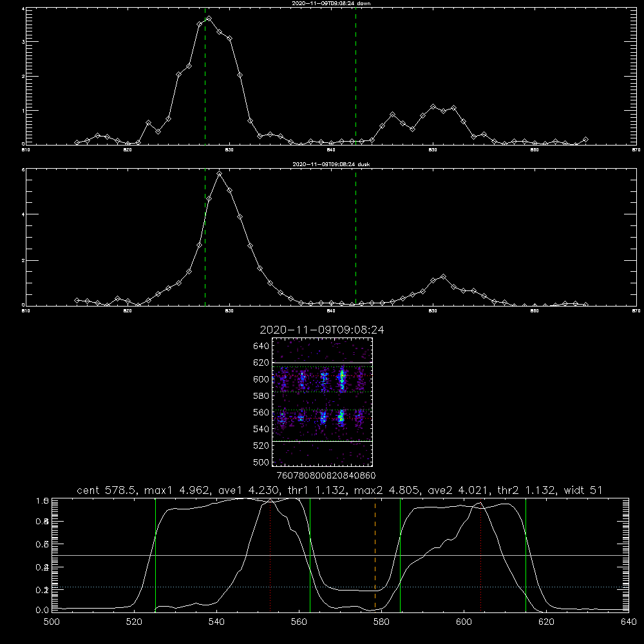Click the 580 label on bottom plot x-axis
The image size is (644, 644).
point(381,622)
